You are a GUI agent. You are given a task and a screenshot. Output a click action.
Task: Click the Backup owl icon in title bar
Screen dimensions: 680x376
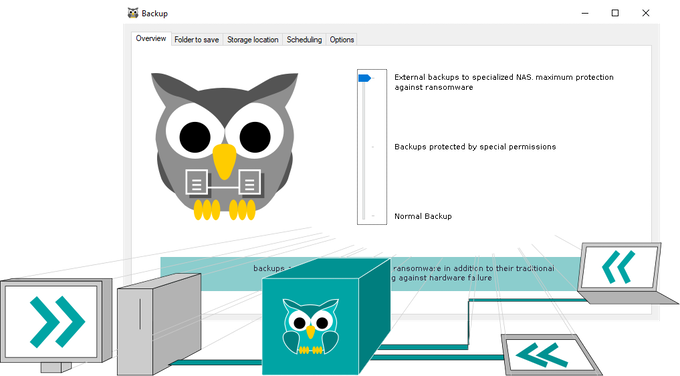[133, 13]
